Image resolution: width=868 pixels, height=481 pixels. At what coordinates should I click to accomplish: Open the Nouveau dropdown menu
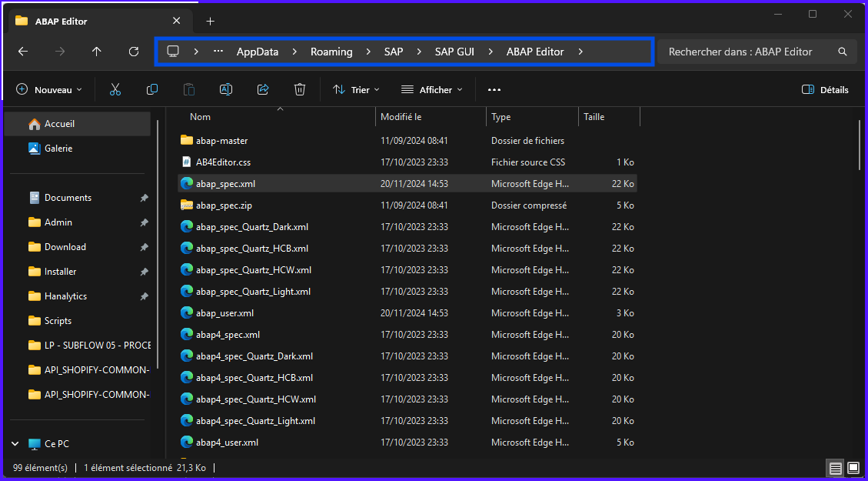click(x=49, y=90)
